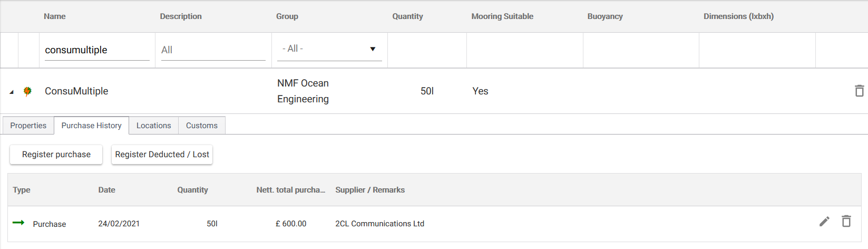This screenshot has width=868, height=249.
Task: Click the green Purchase arrow icon
Action: (x=18, y=223)
